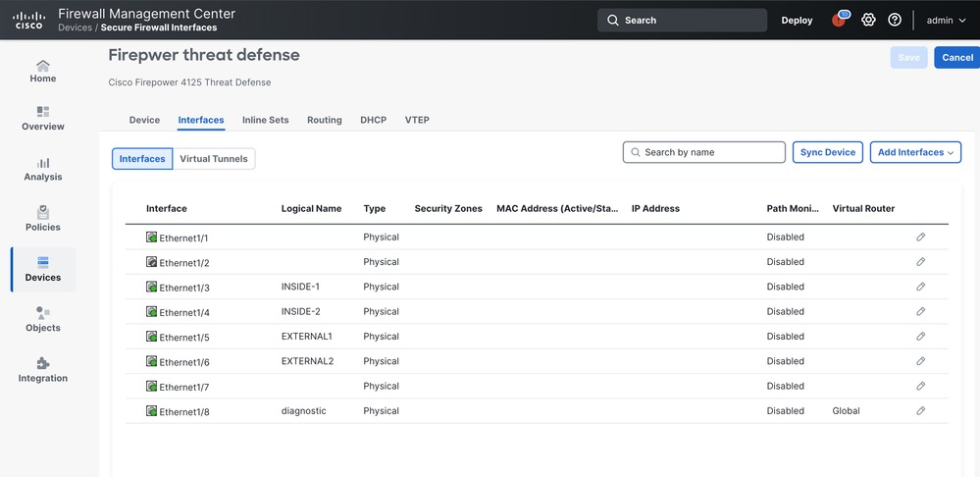Open Overview in the sidebar
Viewport: 980px width, 477px height.
43,119
